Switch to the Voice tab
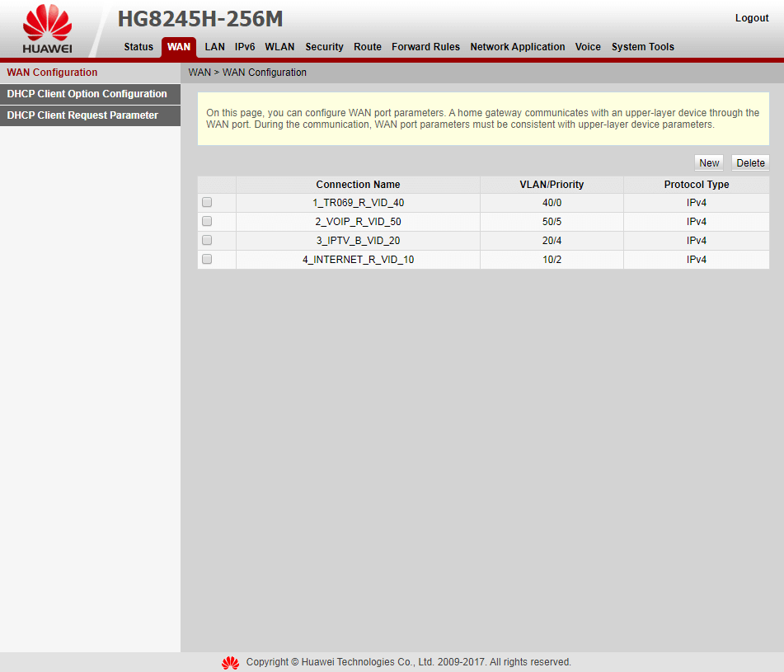The image size is (784, 672). tap(588, 47)
